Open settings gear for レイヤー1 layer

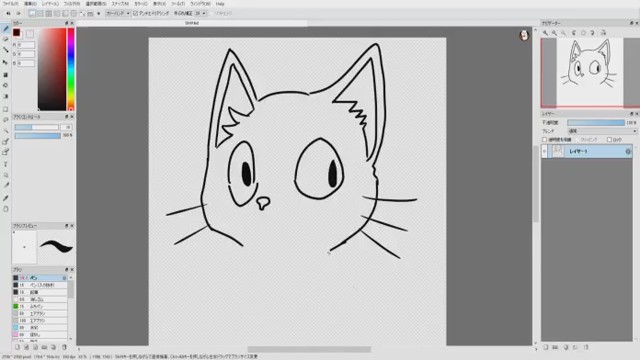pyautogui.click(x=628, y=151)
